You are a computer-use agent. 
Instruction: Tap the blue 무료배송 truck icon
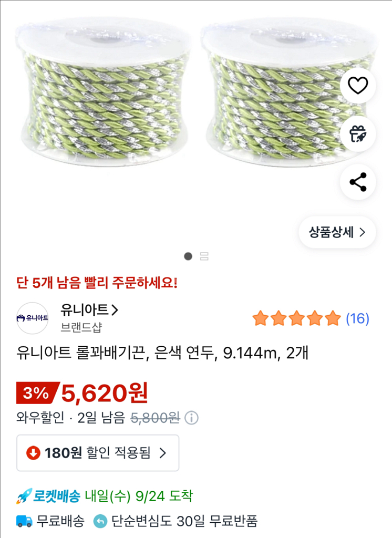click(x=24, y=521)
